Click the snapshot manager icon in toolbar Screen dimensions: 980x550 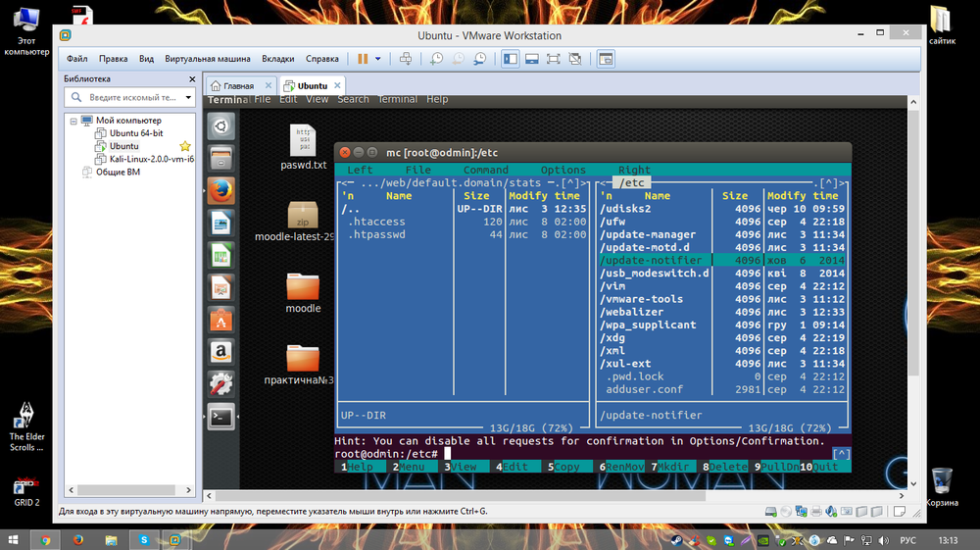coord(480,59)
